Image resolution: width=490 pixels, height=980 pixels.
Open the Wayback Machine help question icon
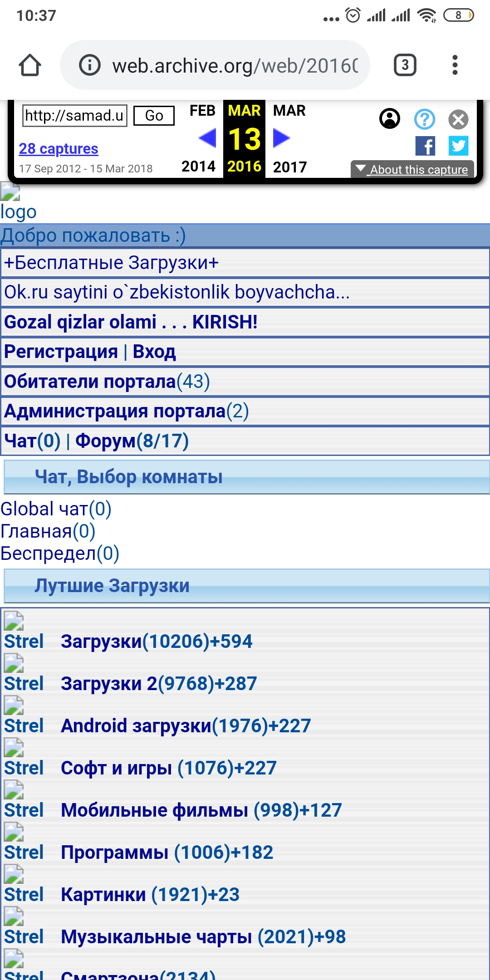pos(424,119)
